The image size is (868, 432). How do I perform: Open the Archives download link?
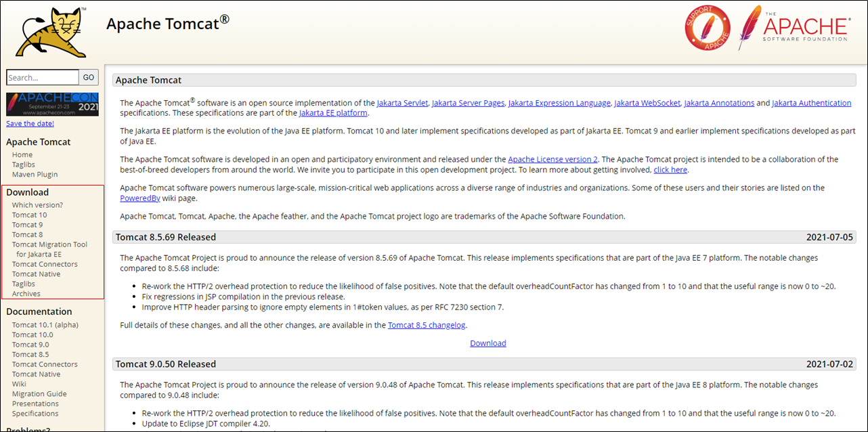pos(26,294)
